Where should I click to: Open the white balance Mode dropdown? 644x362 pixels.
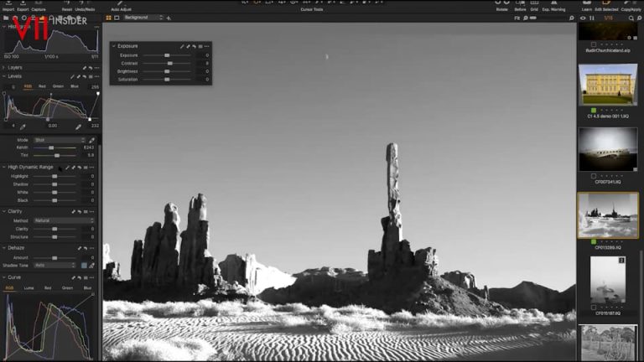[60, 140]
